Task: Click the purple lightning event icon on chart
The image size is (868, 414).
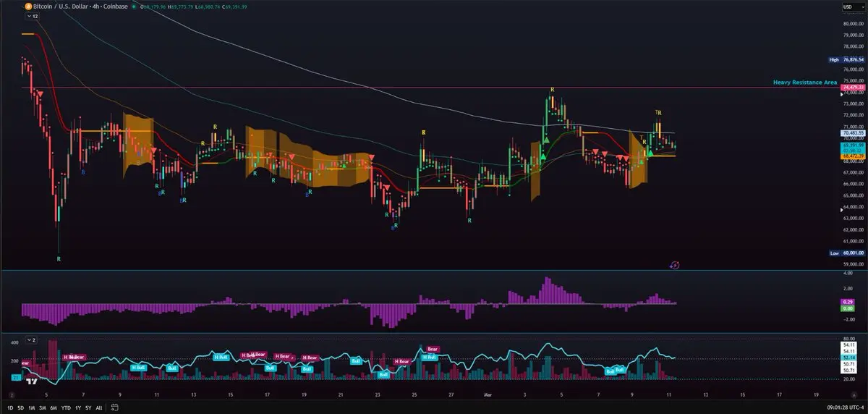Action: (x=674, y=266)
